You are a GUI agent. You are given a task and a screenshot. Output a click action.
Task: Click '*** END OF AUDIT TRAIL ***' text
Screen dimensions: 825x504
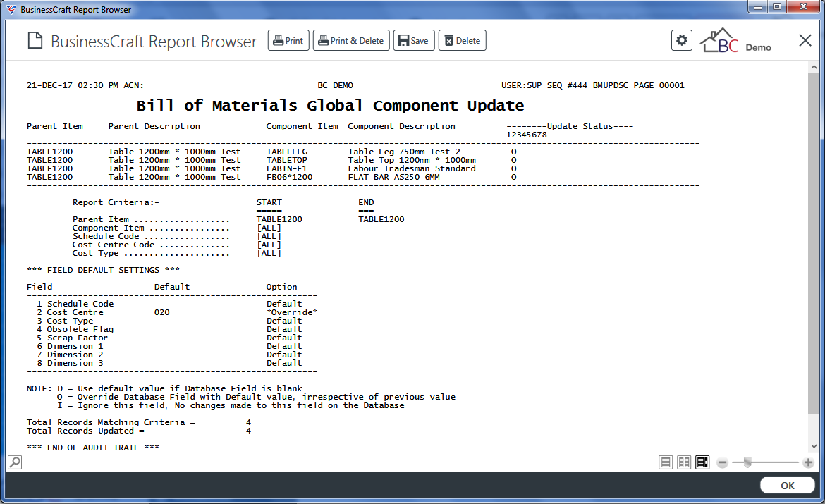[93, 448]
